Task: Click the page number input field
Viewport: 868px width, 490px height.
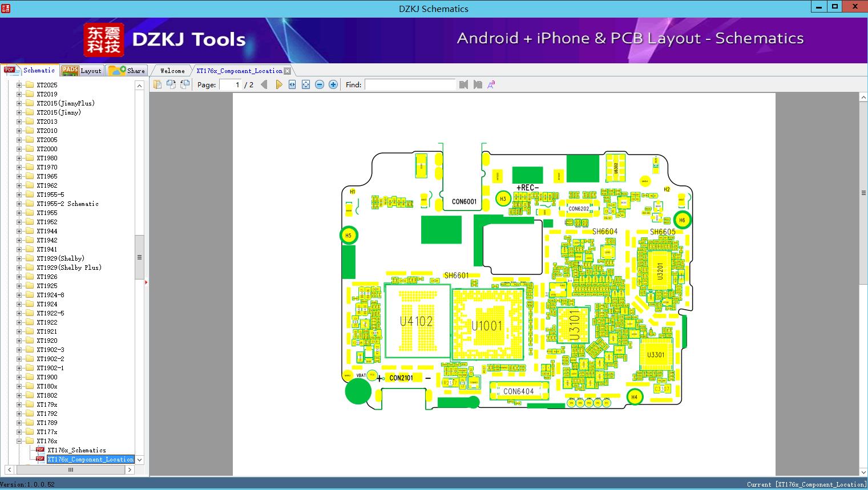Action: pos(231,84)
